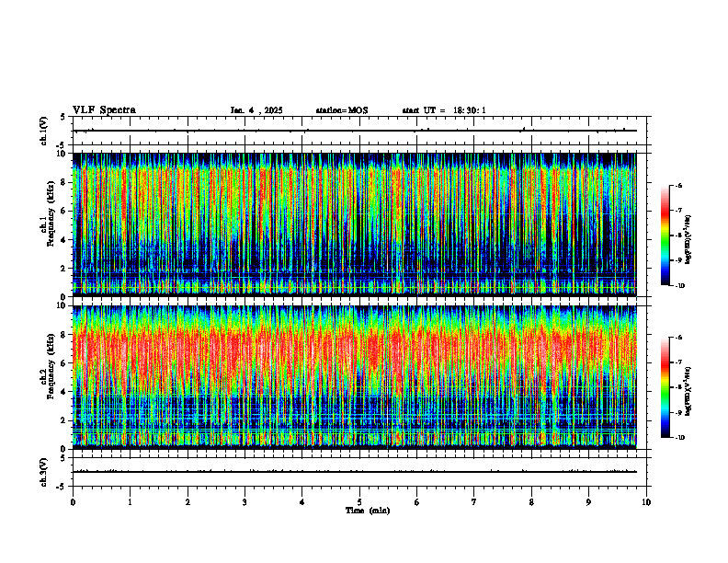Click the "ch.3(V)" axis label
Viewport: 728px width, 563px height.
pyautogui.click(x=44, y=472)
